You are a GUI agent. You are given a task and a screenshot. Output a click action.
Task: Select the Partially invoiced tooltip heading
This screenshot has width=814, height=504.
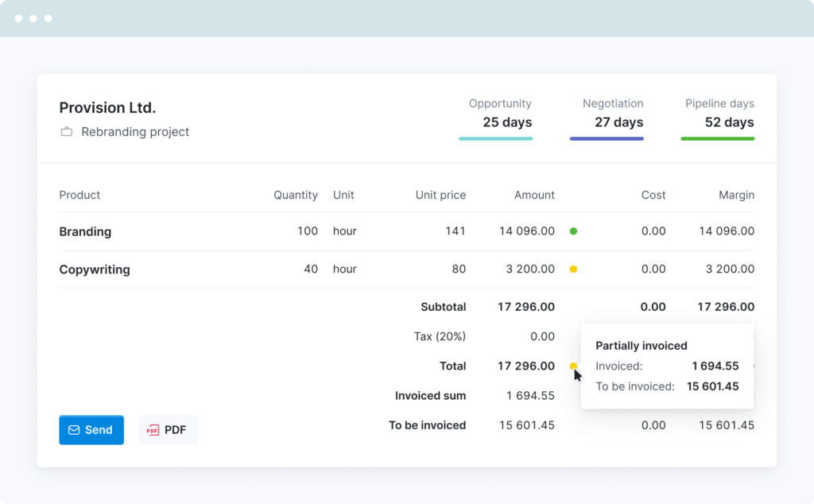[641, 345]
